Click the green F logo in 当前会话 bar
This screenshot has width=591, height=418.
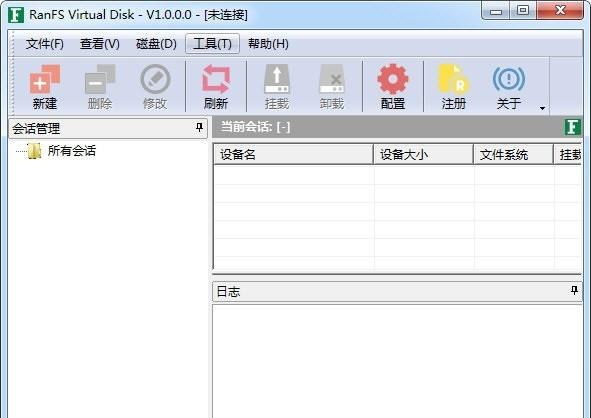(573, 127)
